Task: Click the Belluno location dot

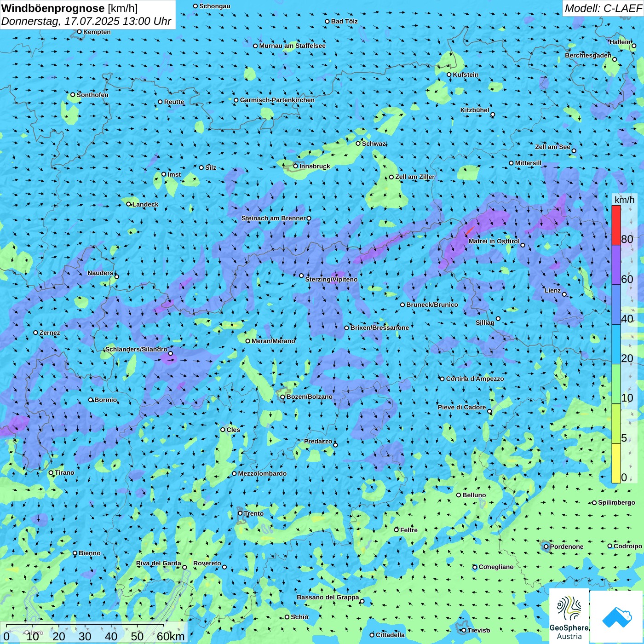Action: pyautogui.click(x=458, y=495)
